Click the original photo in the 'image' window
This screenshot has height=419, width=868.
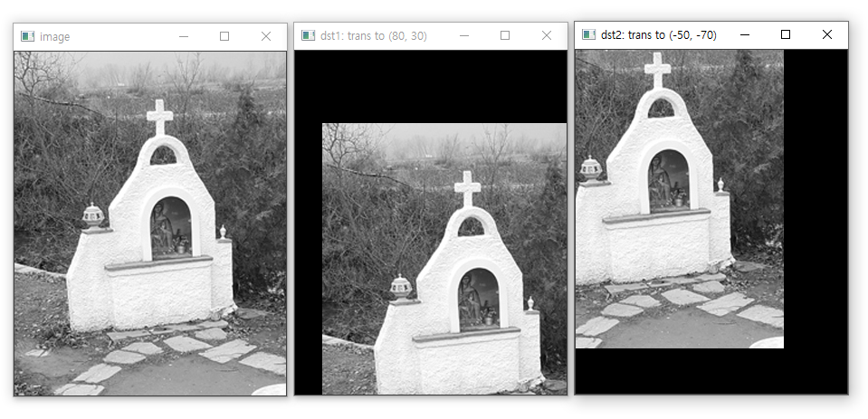150,224
